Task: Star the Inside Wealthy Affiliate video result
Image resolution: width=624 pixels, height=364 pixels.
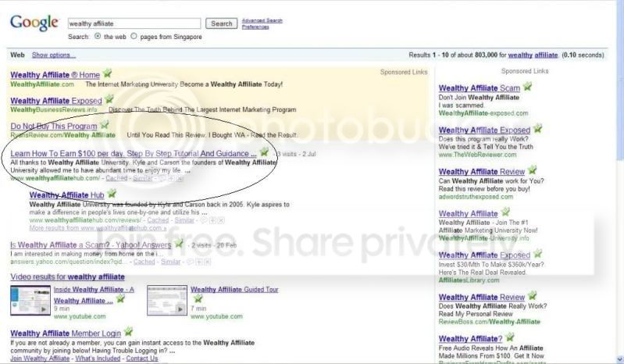Action: (x=120, y=299)
